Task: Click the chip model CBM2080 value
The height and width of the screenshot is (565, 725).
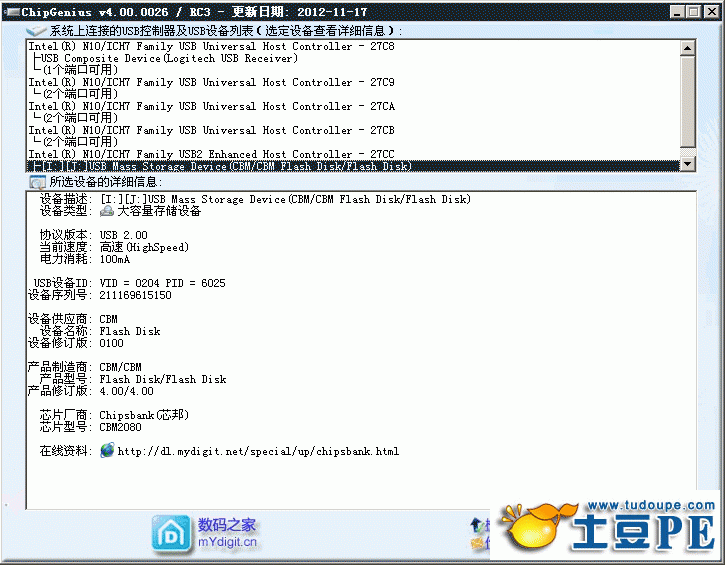Action: (x=121, y=427)
